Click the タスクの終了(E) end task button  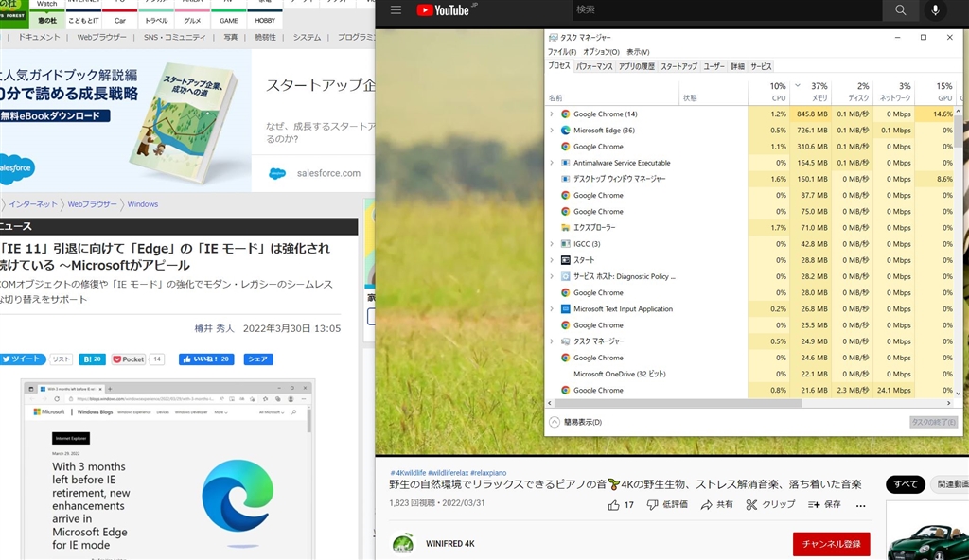tap(933, 422)
